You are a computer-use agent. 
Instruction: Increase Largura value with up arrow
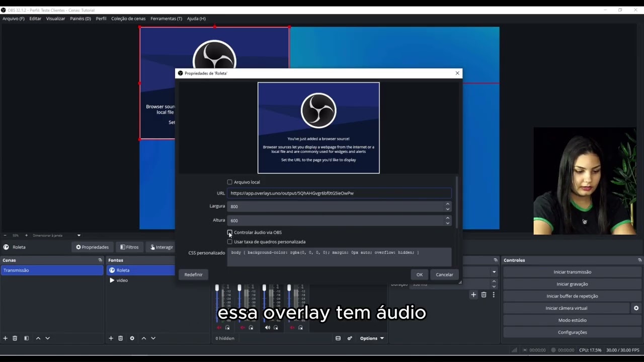447,204
